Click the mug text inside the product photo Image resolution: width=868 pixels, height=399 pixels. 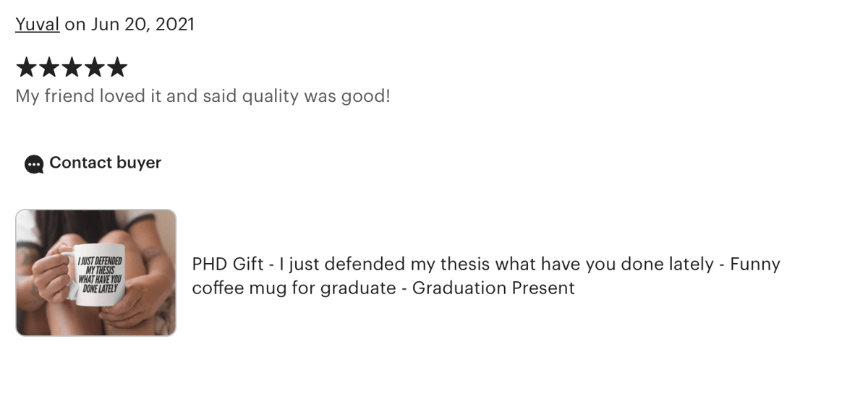[101, 274]
